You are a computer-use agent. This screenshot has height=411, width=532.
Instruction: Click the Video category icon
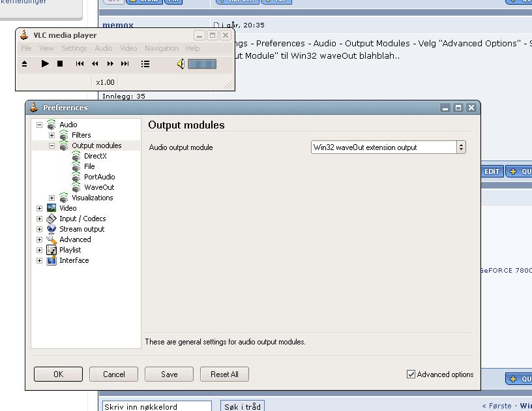click(x=52, y=208)
